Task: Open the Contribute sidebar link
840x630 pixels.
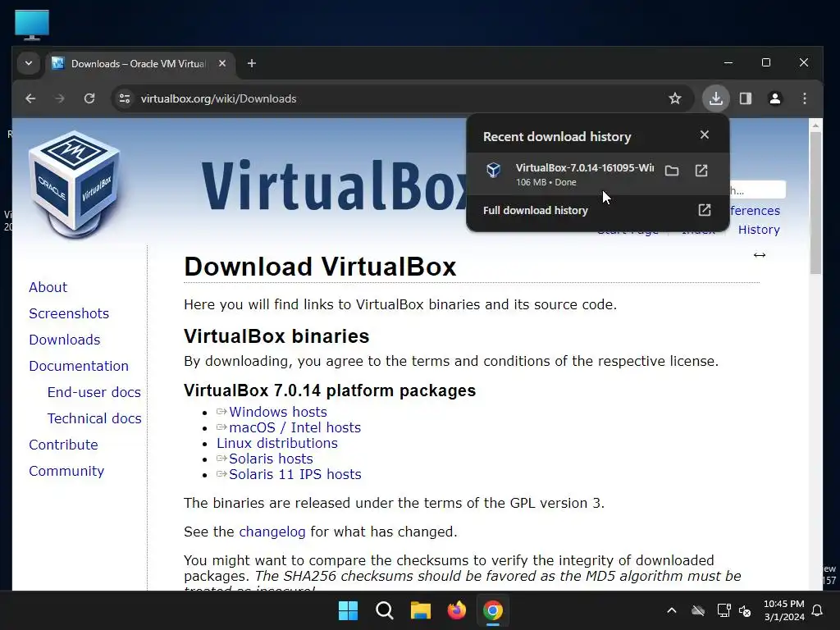Action: pos(64,445)
